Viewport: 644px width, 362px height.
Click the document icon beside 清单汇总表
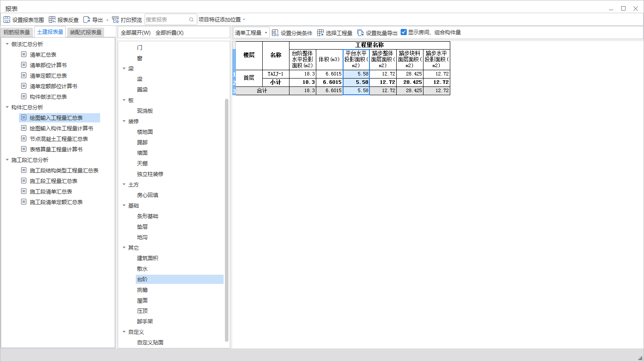point(24,54)
